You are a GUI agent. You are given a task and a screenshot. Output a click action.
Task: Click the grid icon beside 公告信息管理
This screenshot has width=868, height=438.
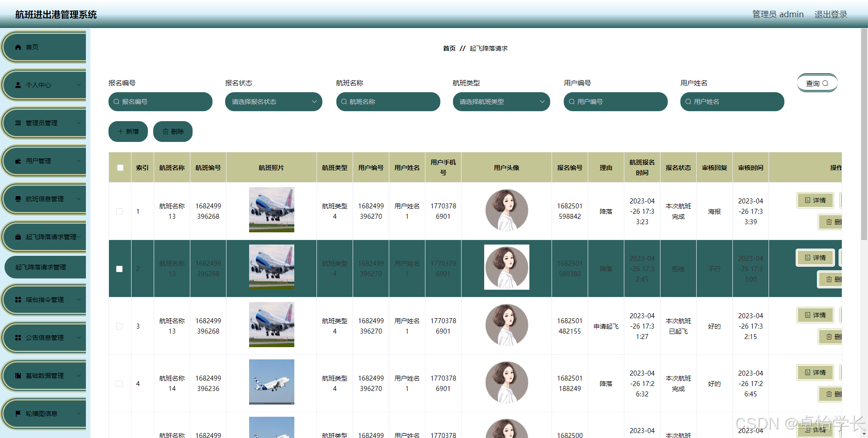(18, 338)
